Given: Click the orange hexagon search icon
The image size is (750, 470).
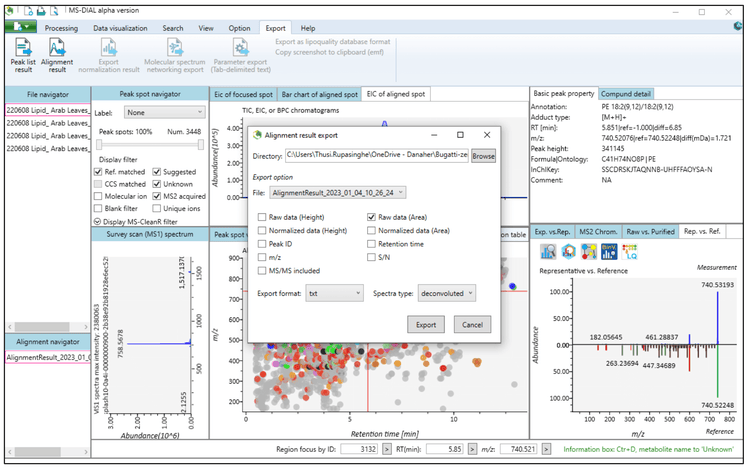Looking at the screenshot, I should (x=567, y=250).
